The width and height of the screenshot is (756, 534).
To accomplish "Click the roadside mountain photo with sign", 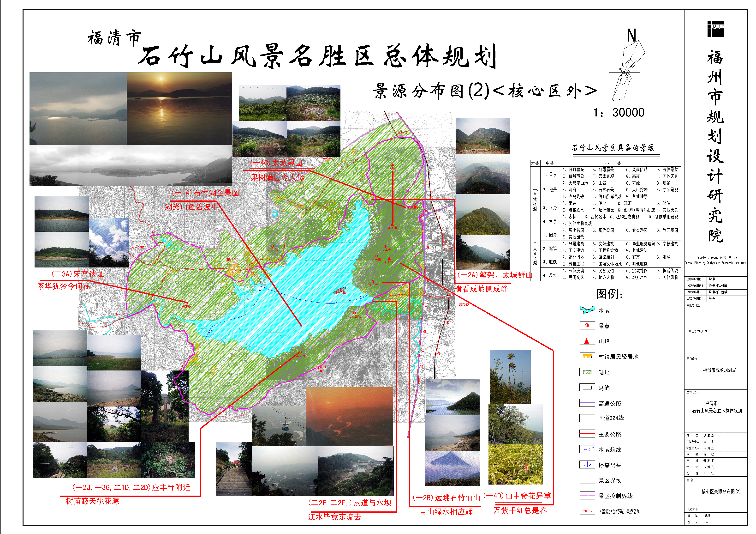I will click(483, 253).
